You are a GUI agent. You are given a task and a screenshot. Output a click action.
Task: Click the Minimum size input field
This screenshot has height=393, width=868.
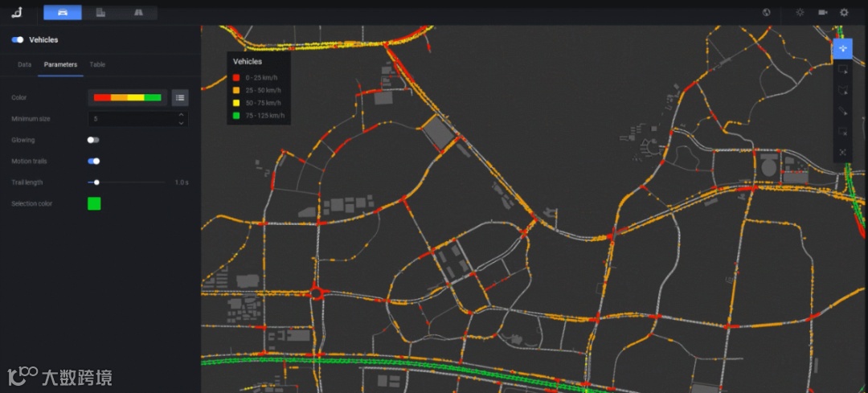[138, 119]
